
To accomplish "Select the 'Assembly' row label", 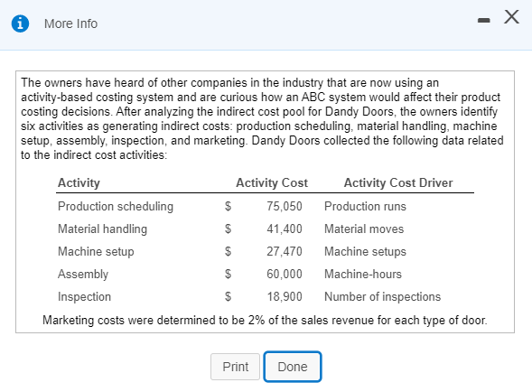I will click(x=83, y=275).
